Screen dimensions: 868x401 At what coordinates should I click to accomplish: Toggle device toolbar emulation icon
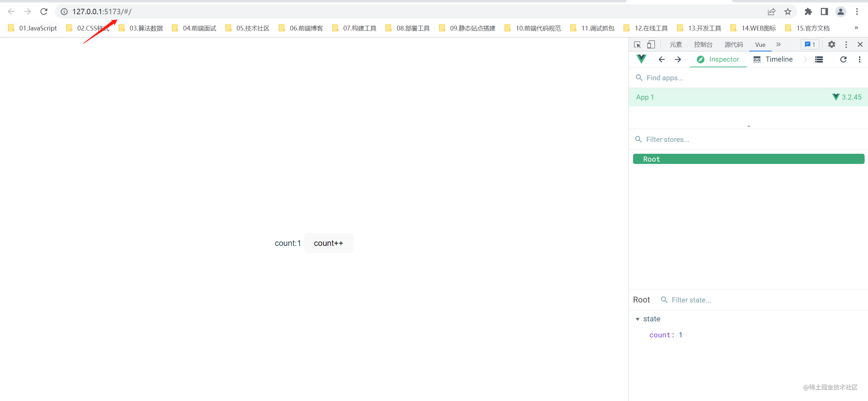[x=651, y=44]
